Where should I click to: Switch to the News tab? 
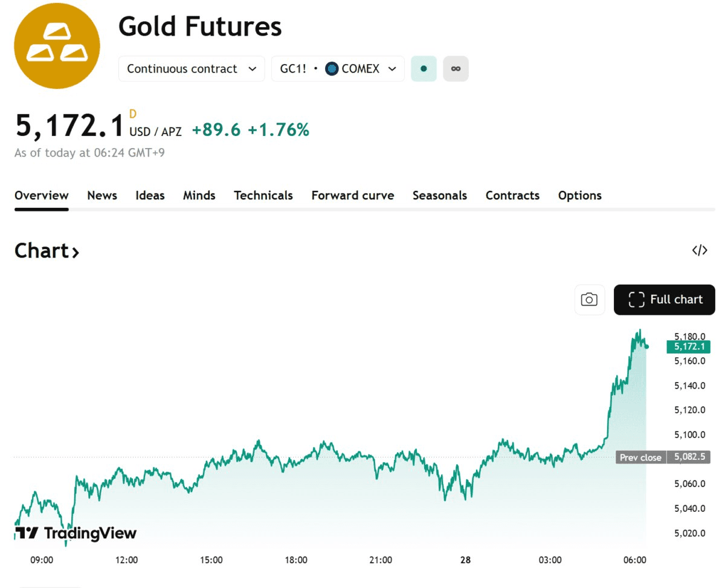102,196
